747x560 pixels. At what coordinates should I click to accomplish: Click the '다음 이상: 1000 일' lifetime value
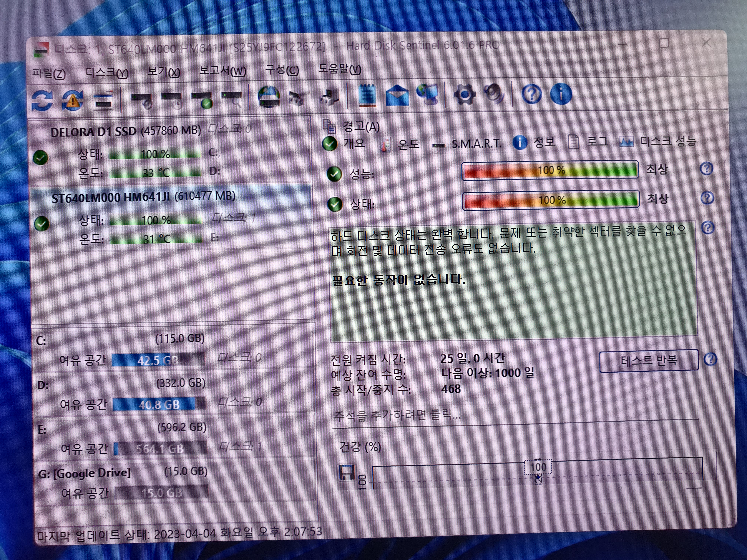point(488,373)
